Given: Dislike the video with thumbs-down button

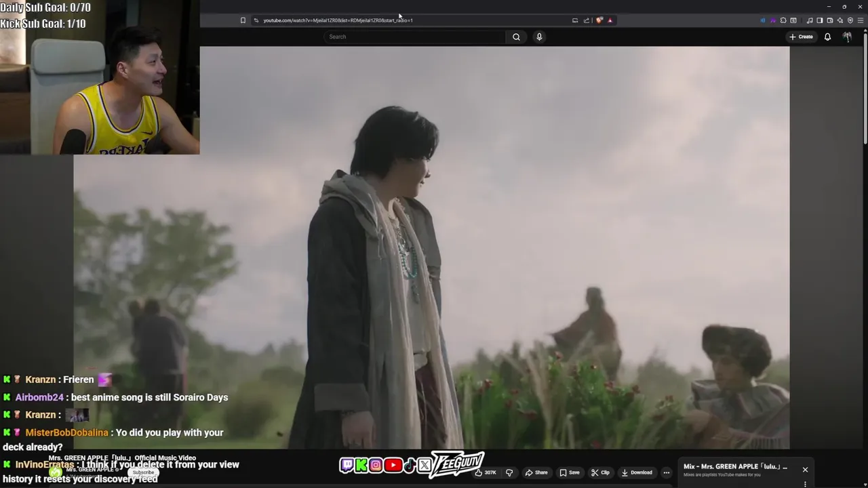Looking at the screenshot, I should [509, 472].
